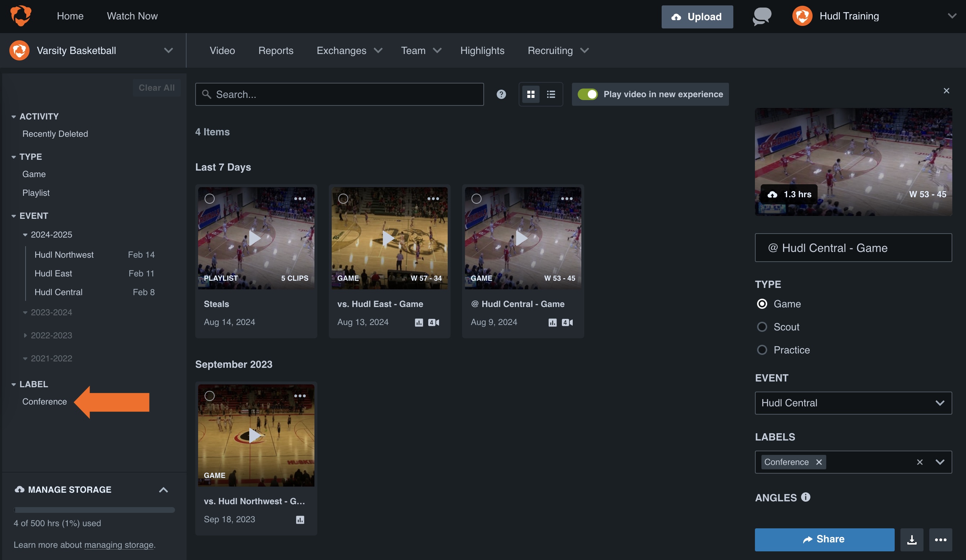Switch to grid view layout

click(531, 94)
